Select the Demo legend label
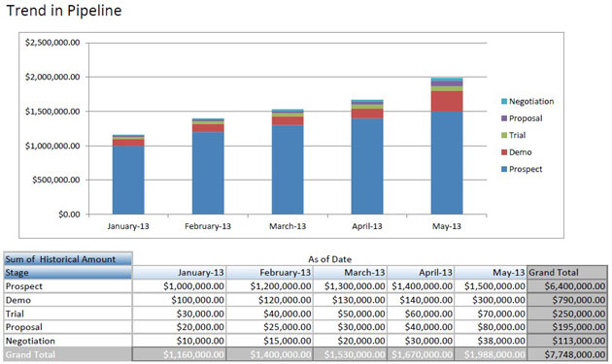Viewport: 612px width, 364px height. tap(521, 152)
